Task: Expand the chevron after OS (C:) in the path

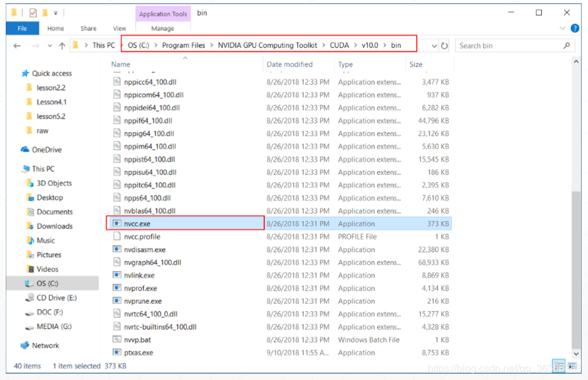Action: pos(156,46)
